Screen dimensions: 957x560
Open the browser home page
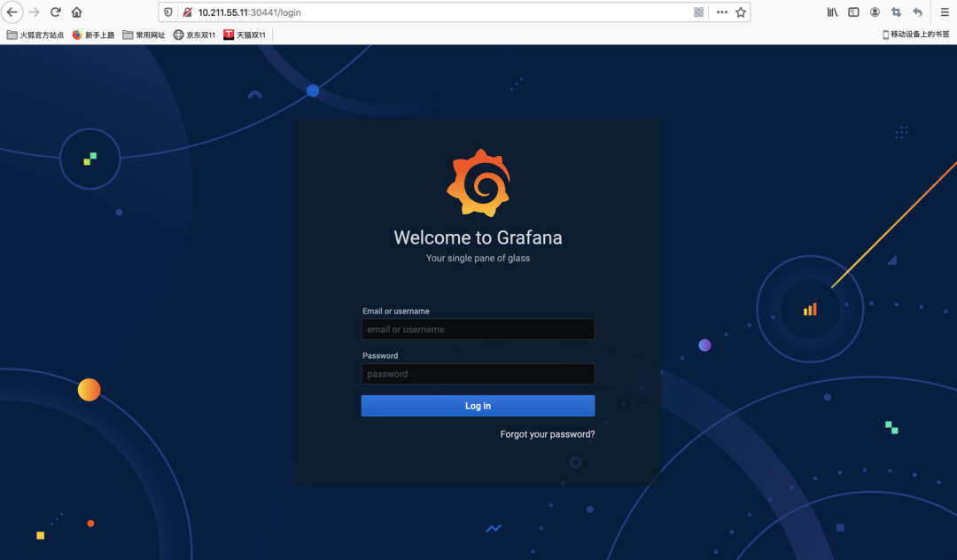(77, 12)
